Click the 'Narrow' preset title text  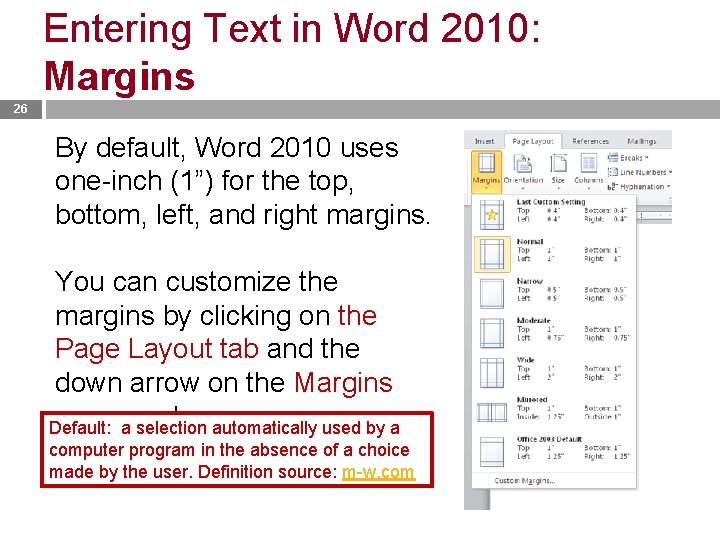coord(530,281)
